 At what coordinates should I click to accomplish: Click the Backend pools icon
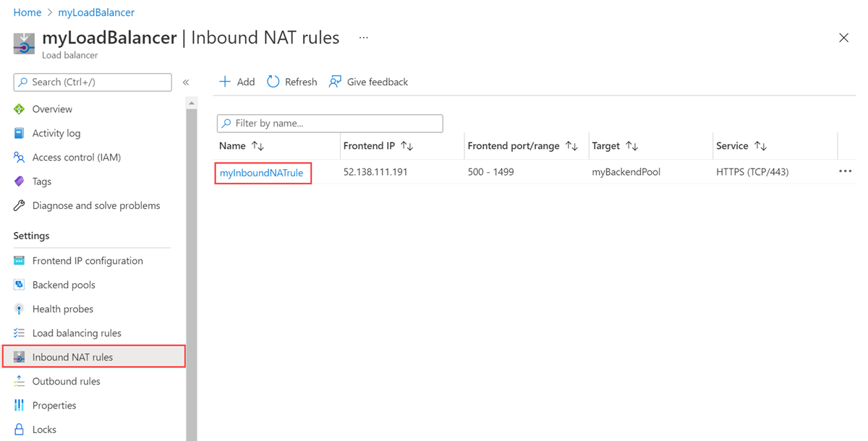point(20,285)
